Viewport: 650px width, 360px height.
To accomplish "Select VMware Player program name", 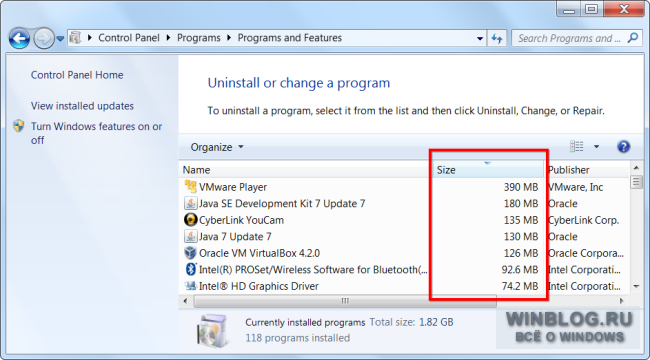I will click(x=233, y=187).
